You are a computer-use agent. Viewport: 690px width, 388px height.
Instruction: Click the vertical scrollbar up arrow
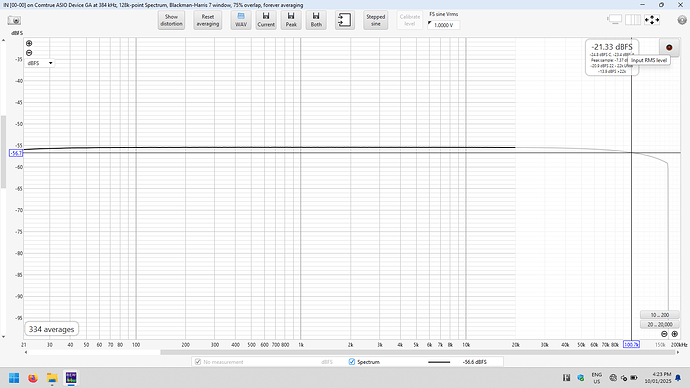point(4,40)
